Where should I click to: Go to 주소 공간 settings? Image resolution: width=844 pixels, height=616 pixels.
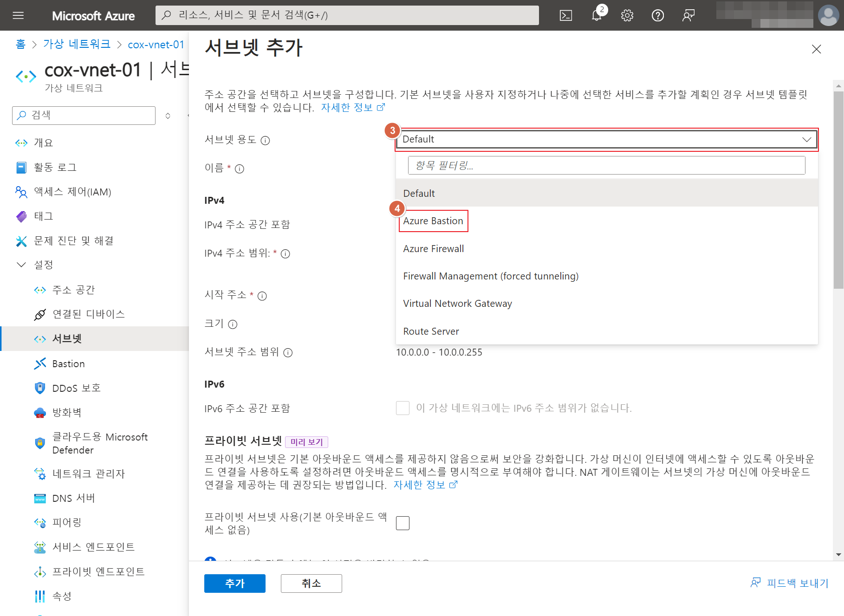pyautogui.click(x=73, y=290)
